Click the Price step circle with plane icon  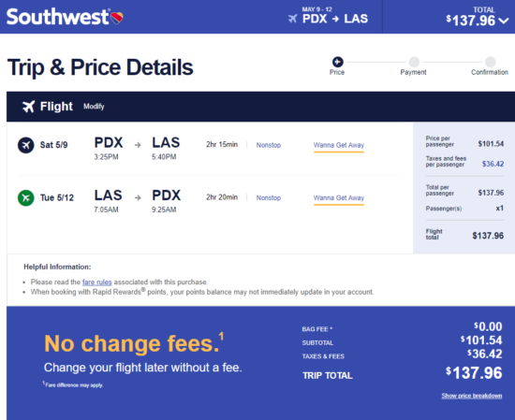click(x=337, y=62)
